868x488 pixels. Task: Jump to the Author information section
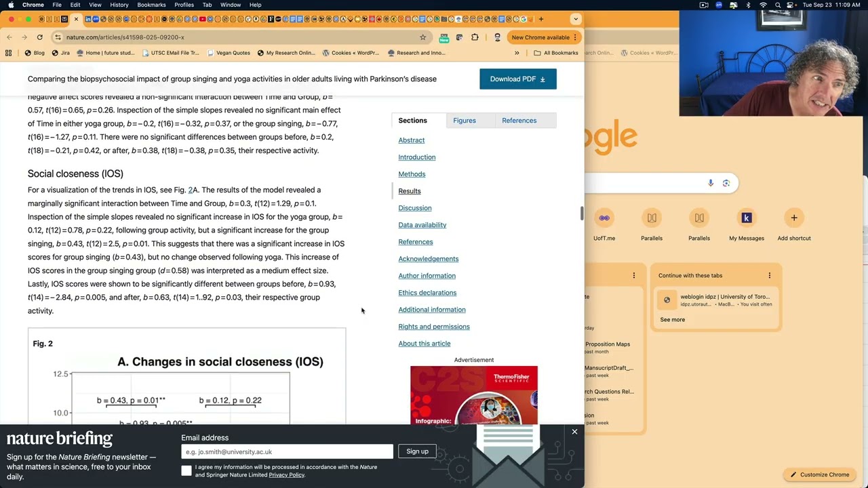point(427,276)
